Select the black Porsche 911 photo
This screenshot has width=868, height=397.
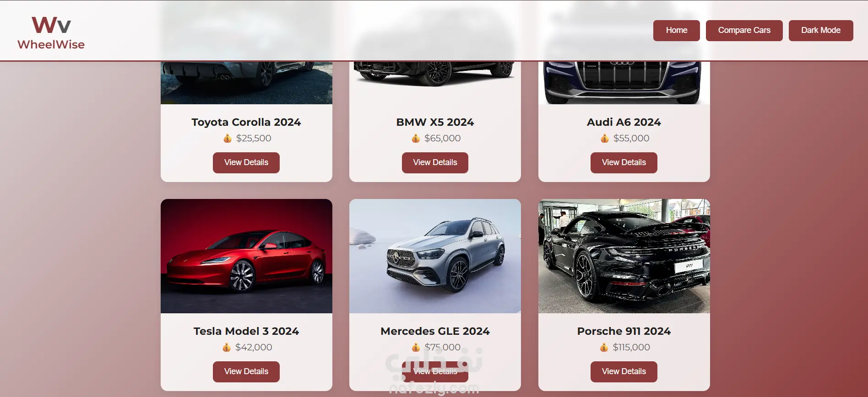624,256
